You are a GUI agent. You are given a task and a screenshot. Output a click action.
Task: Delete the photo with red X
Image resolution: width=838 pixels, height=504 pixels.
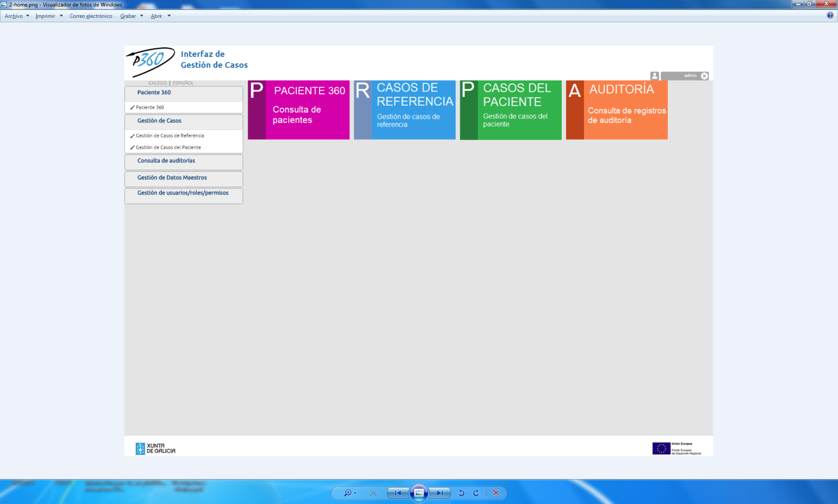pyautogui.click(x=496, y=493)
